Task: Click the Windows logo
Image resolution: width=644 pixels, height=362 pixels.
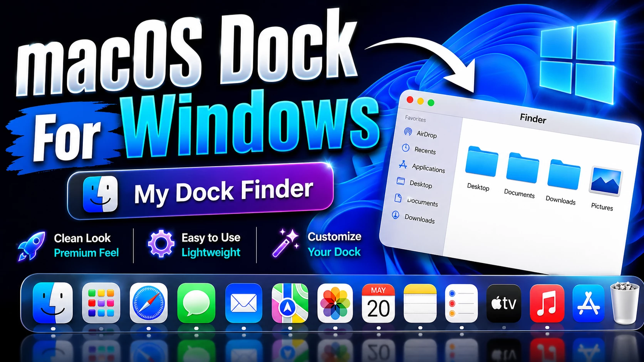Action: coord(577,63)
